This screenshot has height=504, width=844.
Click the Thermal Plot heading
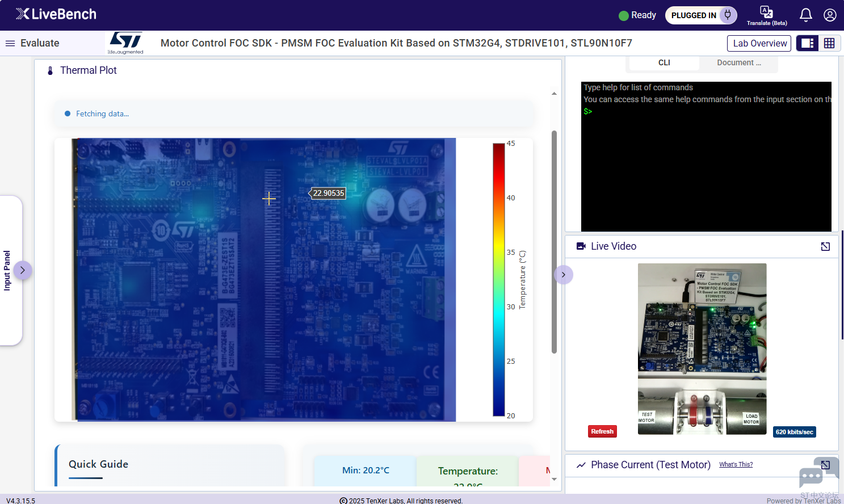coord(89,70)
